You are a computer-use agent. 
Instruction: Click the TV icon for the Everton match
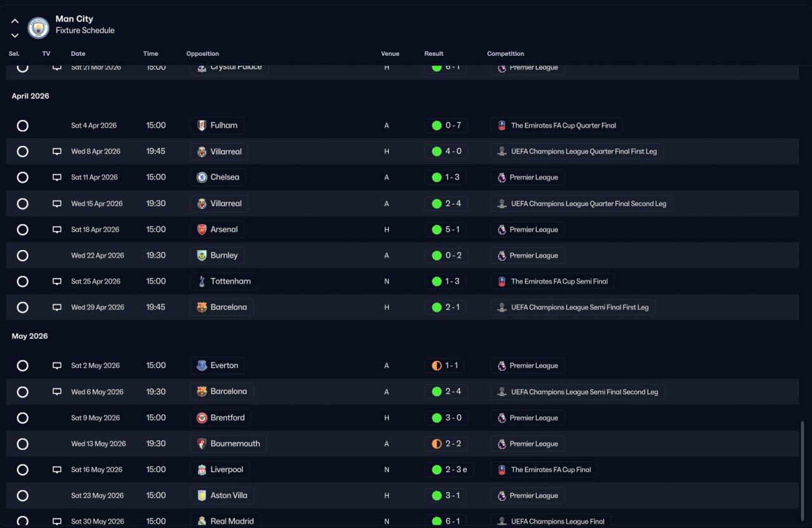[57, 366]
